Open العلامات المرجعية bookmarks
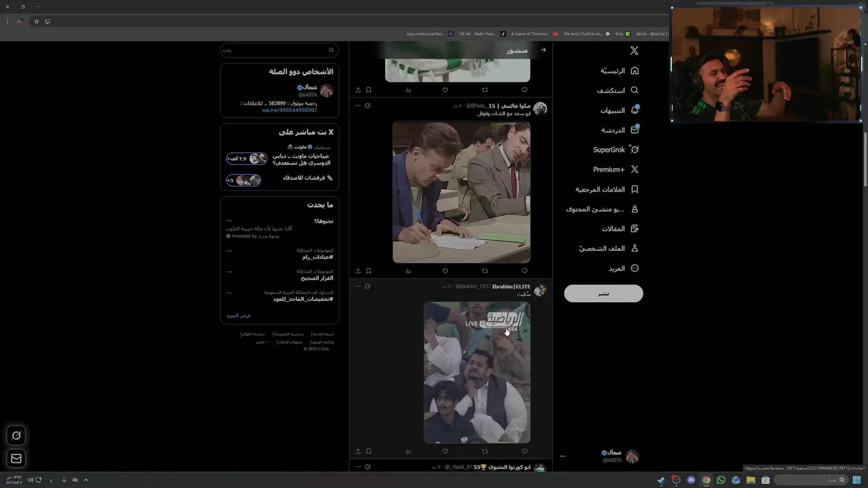The image size is (868, 488). click(x=607, y=189)
